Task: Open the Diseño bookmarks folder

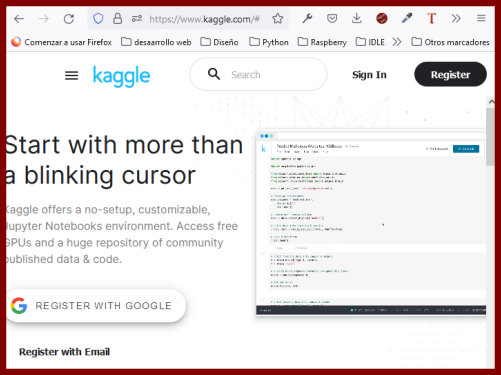Action: coord(219,42)
